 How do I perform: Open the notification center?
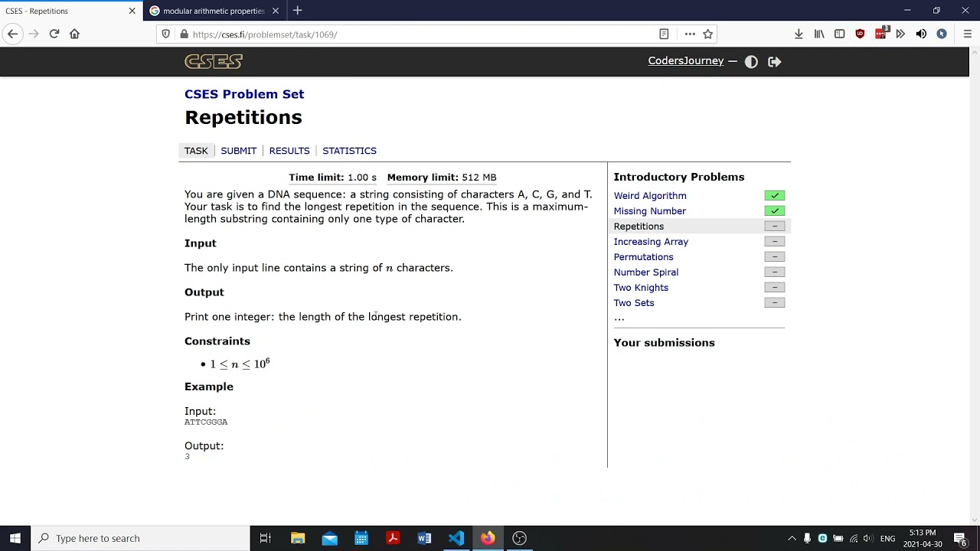point(959,539)
